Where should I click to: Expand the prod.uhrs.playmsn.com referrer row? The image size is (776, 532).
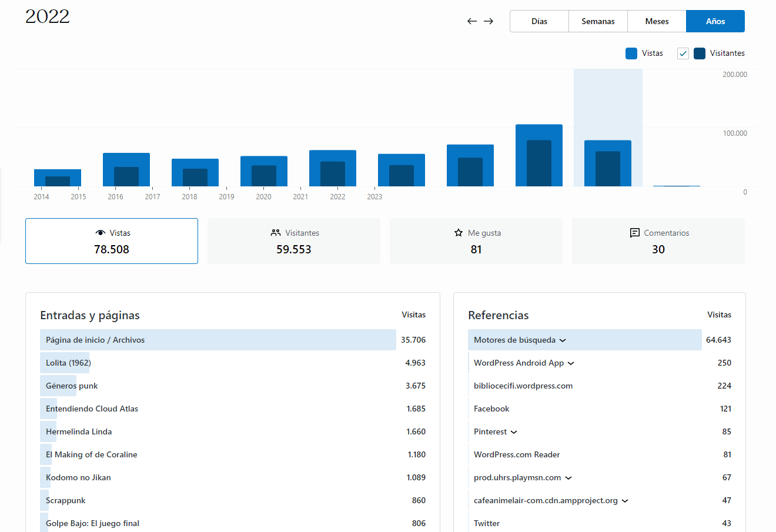tap(568, 478)
